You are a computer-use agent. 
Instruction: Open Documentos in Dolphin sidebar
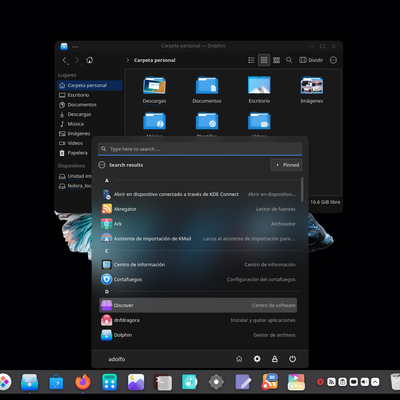[x=90, y=105]
